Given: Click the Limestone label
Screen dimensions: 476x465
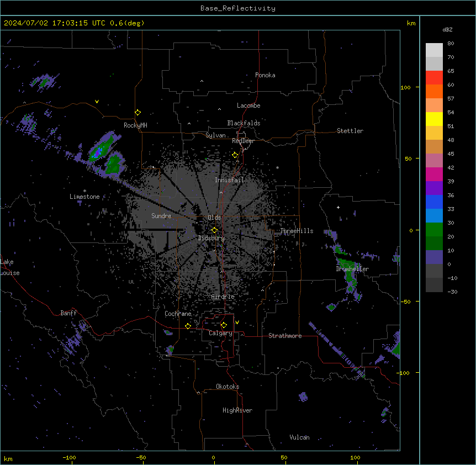Looking at the screenshot, I should [84, 197].
